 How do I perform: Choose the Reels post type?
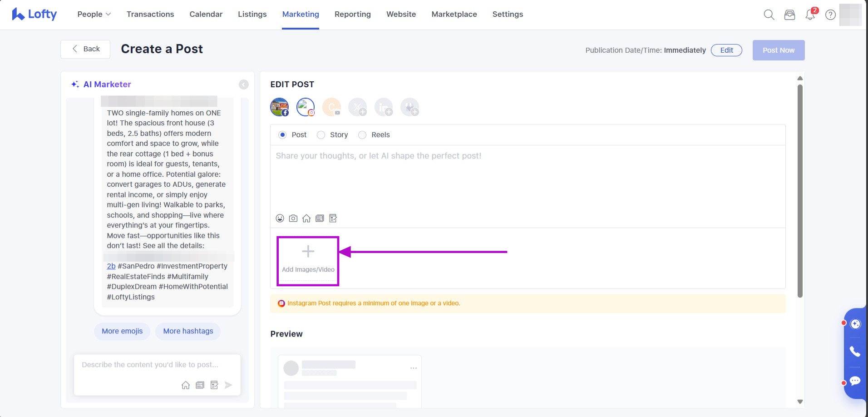tap(362, 135)
